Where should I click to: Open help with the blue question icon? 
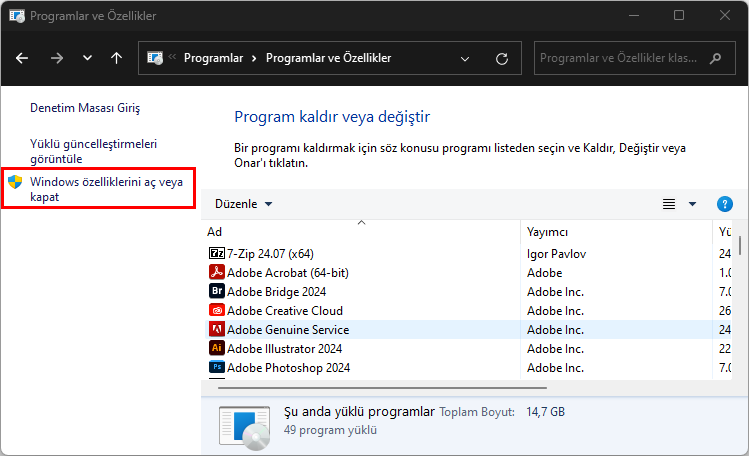[725, 204]
